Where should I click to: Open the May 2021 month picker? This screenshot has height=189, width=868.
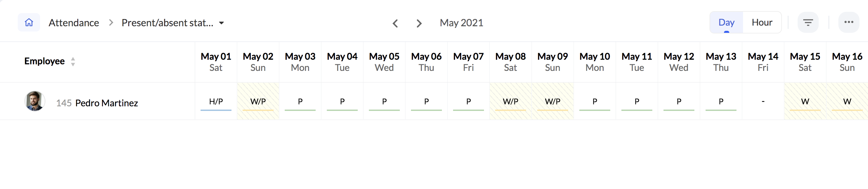[461, 23]
